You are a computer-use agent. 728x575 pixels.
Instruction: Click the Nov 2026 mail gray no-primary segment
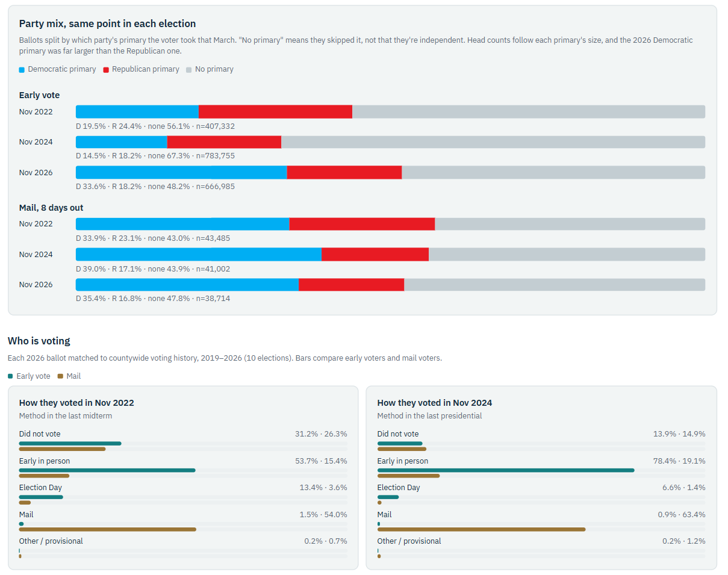(555, 285)
